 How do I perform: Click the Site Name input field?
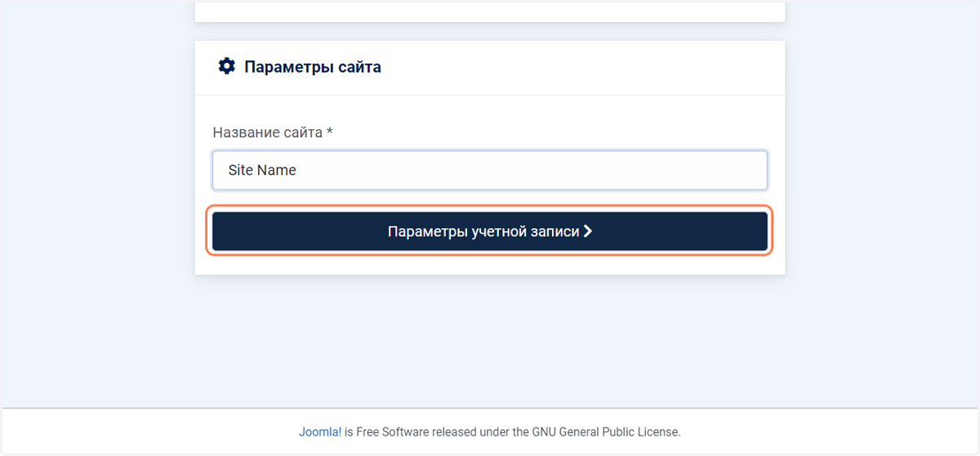[x=490, y=170]
